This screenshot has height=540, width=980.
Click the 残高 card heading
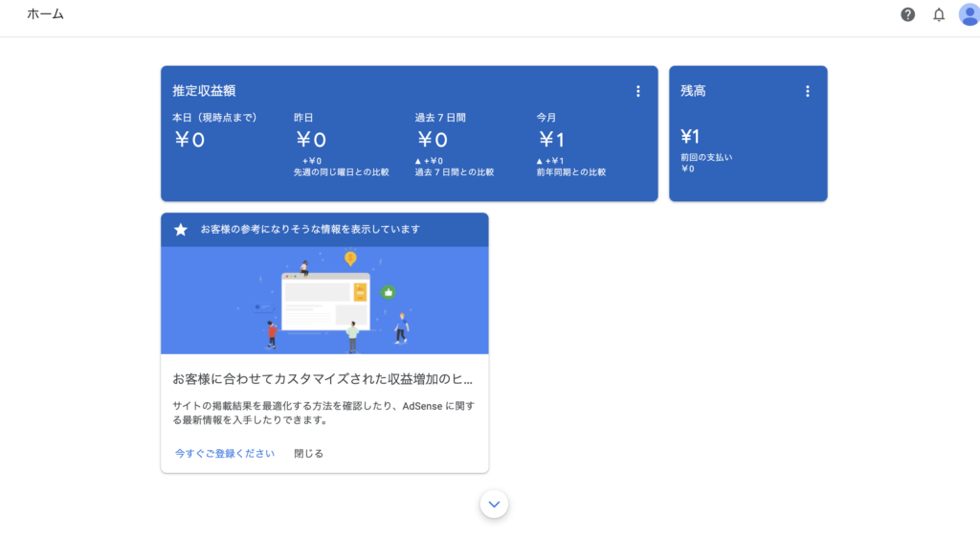pyautogui.click(x=693, y=91)
